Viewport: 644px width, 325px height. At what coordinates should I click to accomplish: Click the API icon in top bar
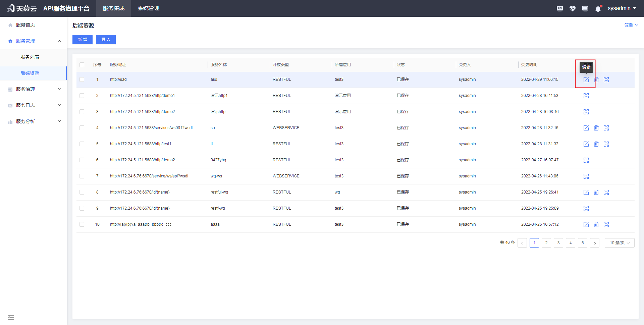[559, 9]
